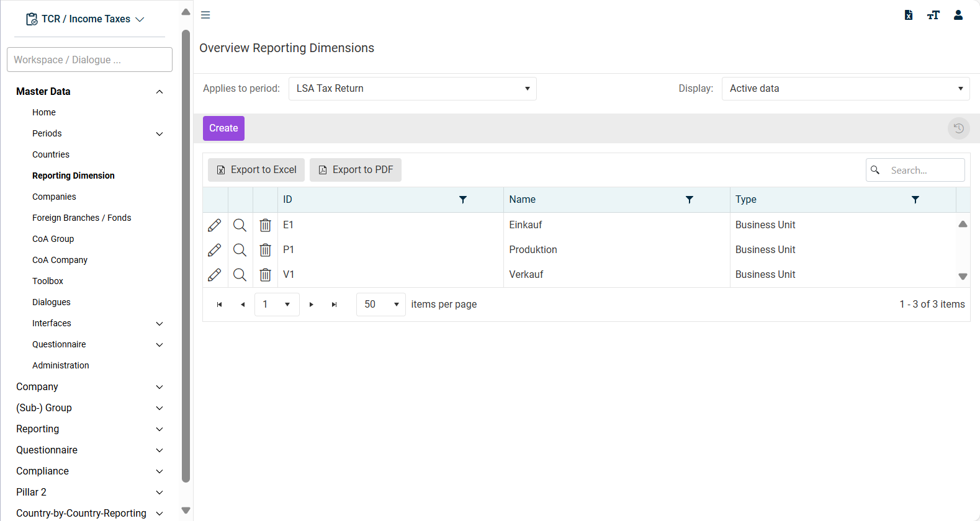This screenshot has width=980, height=521.
Task: Click the history clock icon in toolbar
Action: (959, 128)
